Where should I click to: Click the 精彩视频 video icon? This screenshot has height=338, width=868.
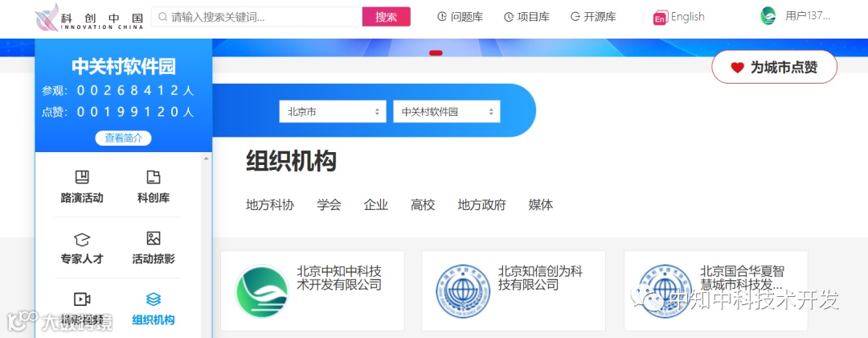82,299
